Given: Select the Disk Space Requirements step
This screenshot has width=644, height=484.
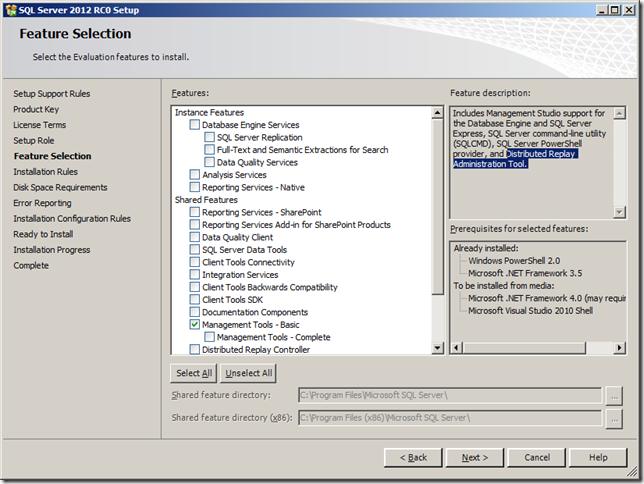Looking at the screenshot, I should pos(60,187).
